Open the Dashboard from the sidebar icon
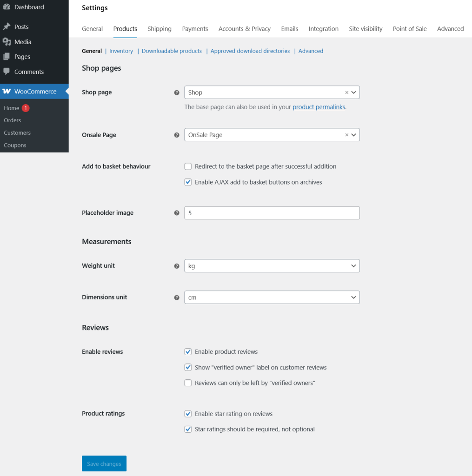The image size is (472, 476). (7, 7)
